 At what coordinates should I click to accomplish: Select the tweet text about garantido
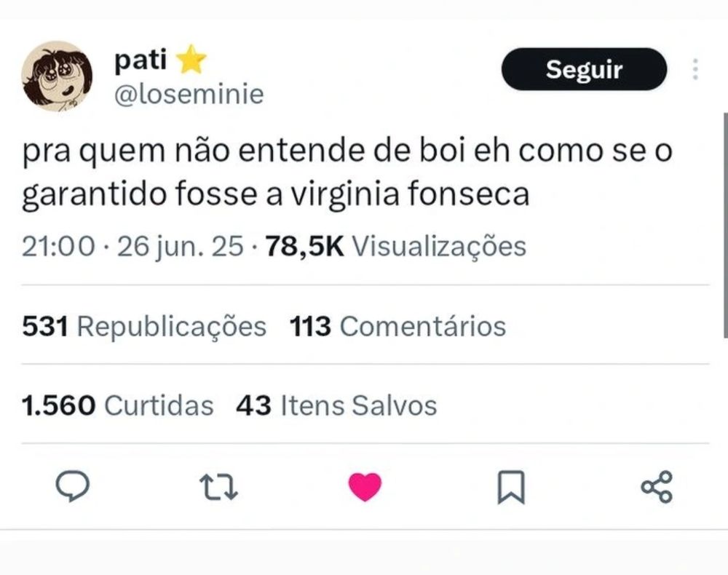pyautogui.click(x=347, y=172)
